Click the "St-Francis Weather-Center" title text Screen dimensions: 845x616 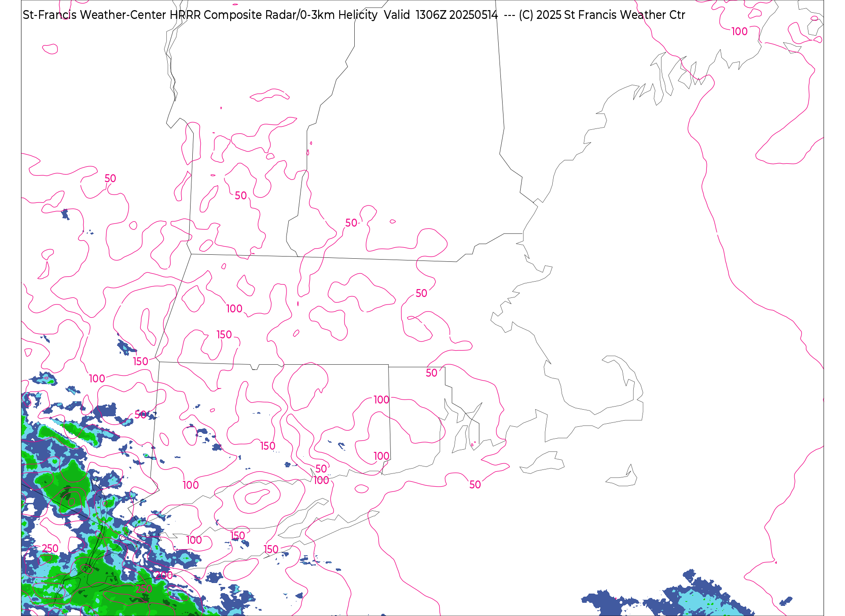[95, 15]
